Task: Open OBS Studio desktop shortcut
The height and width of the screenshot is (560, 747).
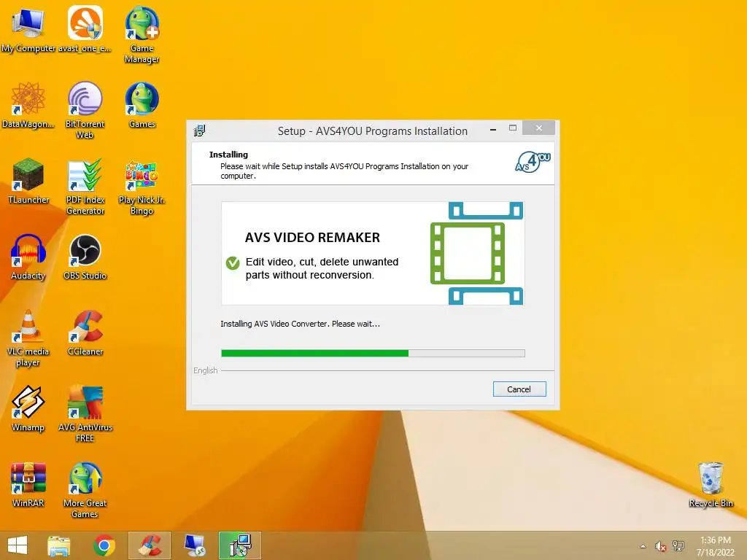Action: [85, 257]
